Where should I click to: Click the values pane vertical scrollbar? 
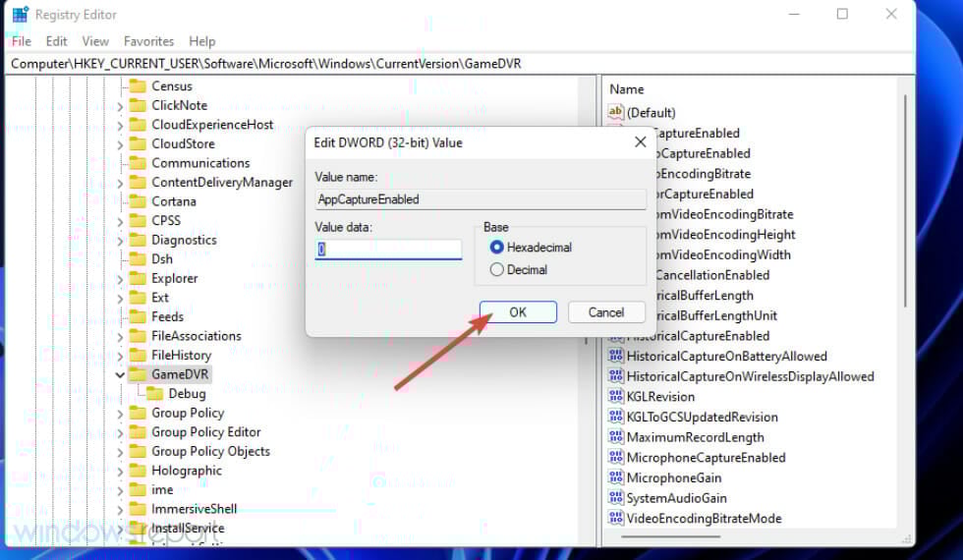(x=905, y=200)
